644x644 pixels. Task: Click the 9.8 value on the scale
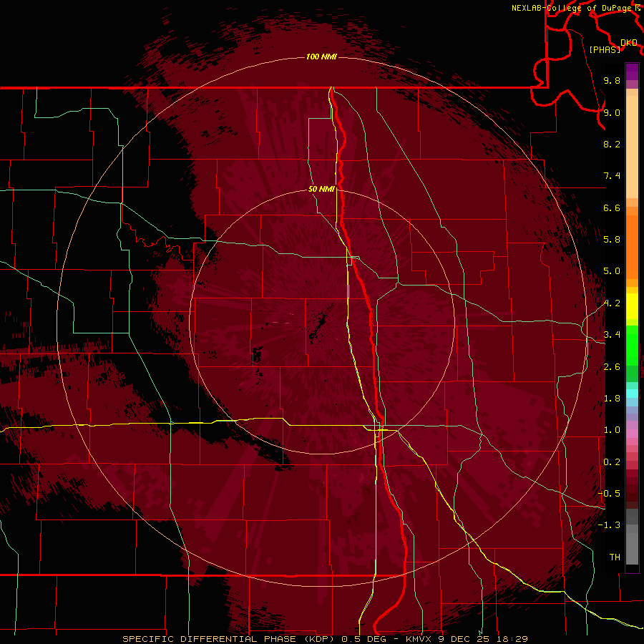pos(612,80)
